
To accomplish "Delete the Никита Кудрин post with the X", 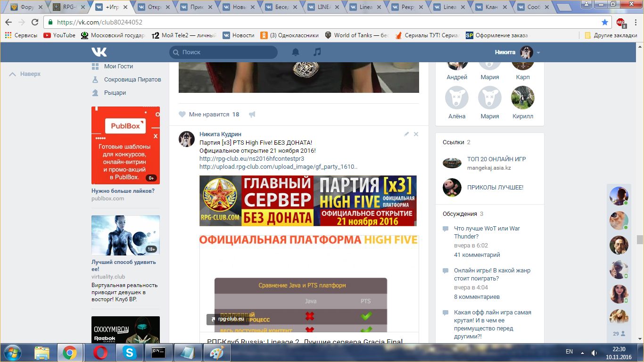I will pyautogui.click(x=416, y=134).
